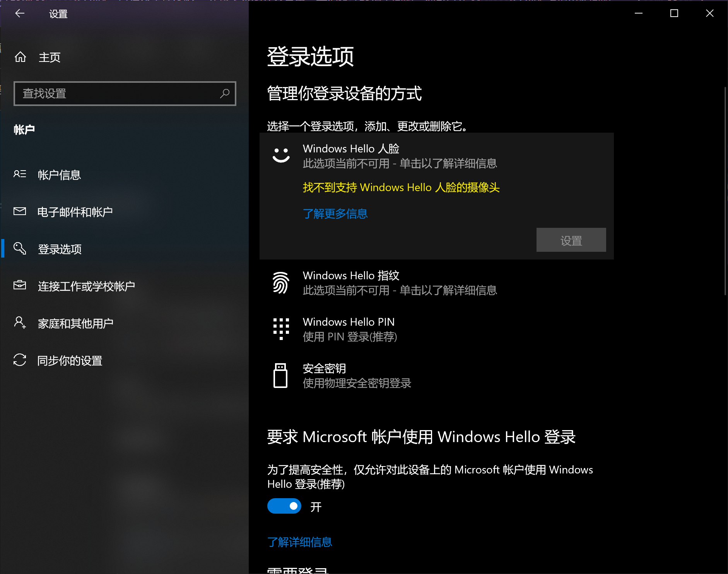Click the yellow 找不到支持 Windows Hello 人脸的摄像头 message
This screenshot has height=574, width=728.
(401, 188)
